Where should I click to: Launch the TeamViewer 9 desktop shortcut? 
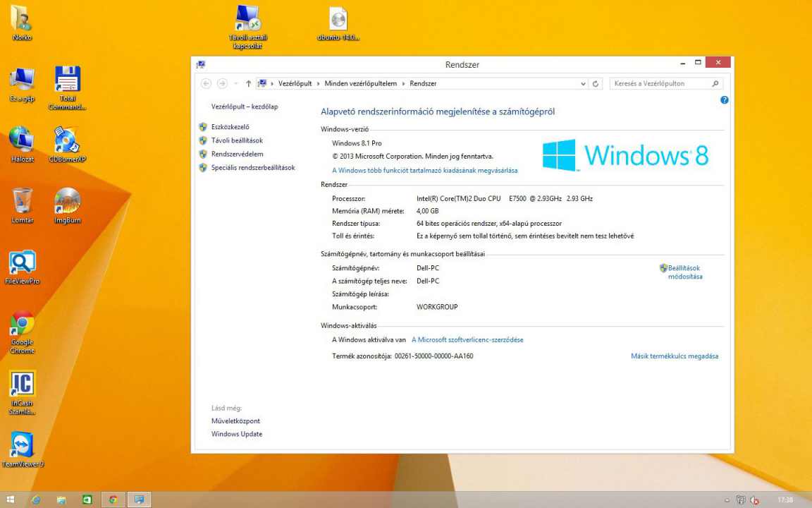tap(23, 450)
